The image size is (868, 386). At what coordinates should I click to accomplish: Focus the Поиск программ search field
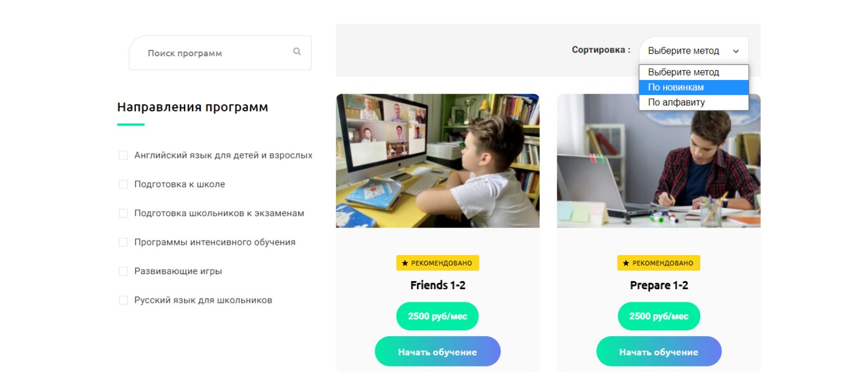pos(220,53)
